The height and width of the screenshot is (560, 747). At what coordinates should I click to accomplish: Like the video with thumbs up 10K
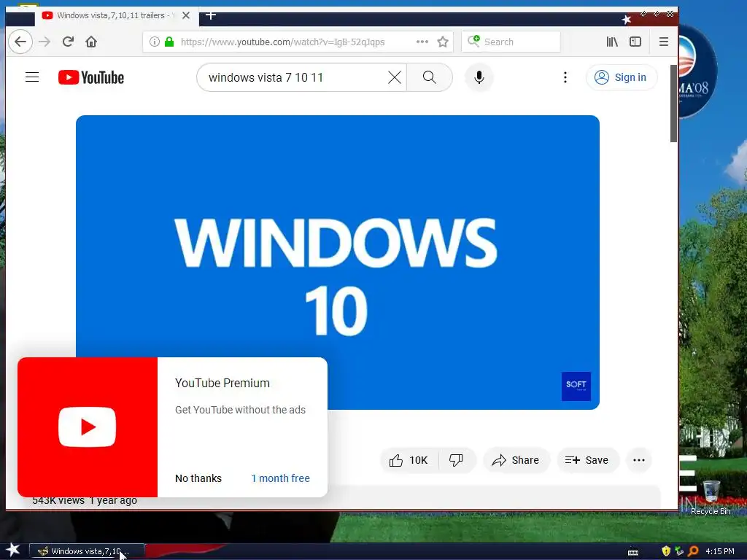click(x=409, y=460)
